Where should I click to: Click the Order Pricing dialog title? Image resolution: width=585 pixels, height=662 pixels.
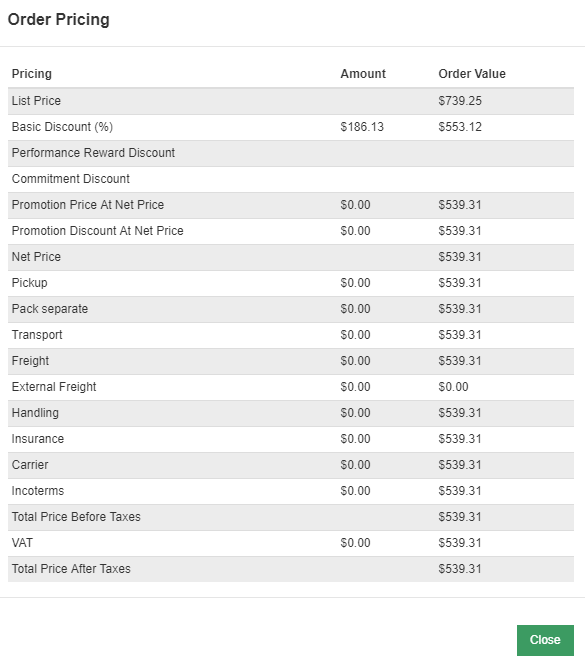(59, 19)
